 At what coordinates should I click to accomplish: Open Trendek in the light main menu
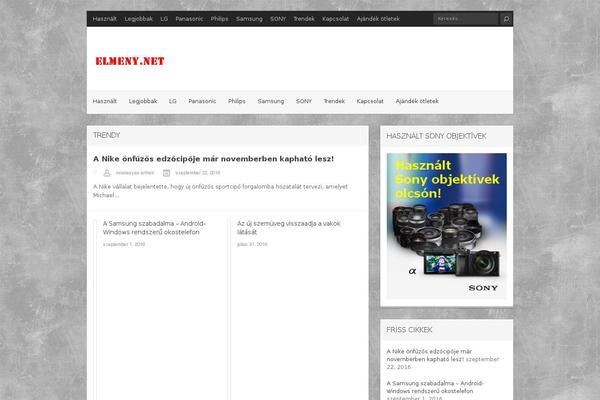pos(334,101)
